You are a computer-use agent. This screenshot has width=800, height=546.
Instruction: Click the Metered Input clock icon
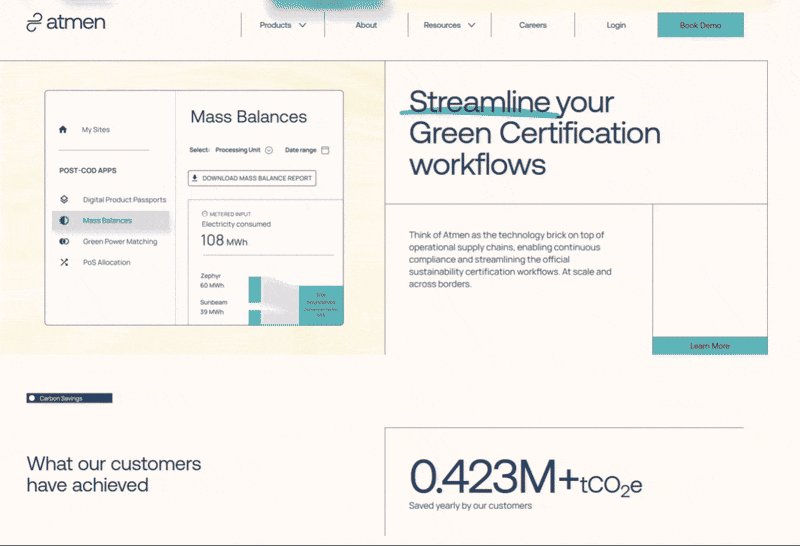point(205,214)
